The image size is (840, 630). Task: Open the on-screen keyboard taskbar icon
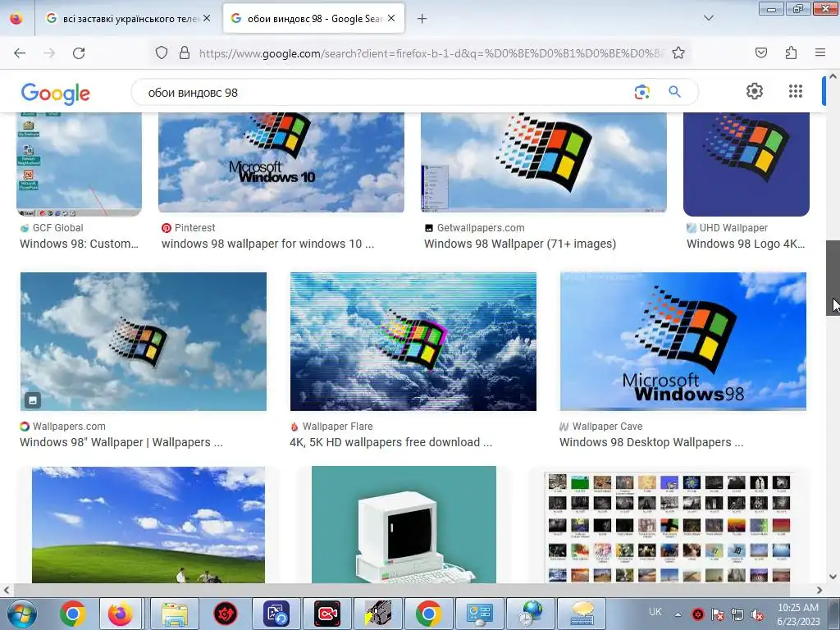coord(582,614)
